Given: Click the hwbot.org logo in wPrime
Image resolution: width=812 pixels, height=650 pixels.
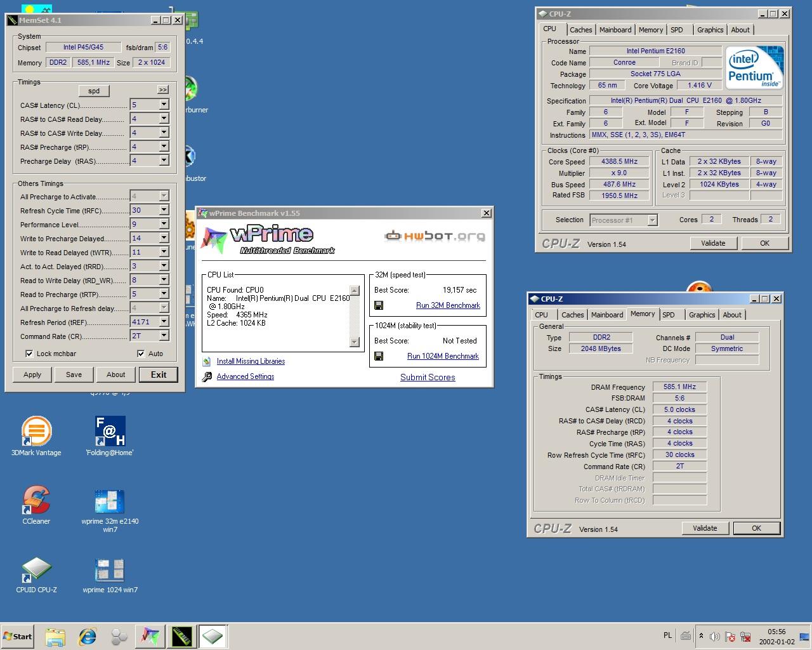Looking at the screenshot, I should pyautogui.click(x=435, y=236).
